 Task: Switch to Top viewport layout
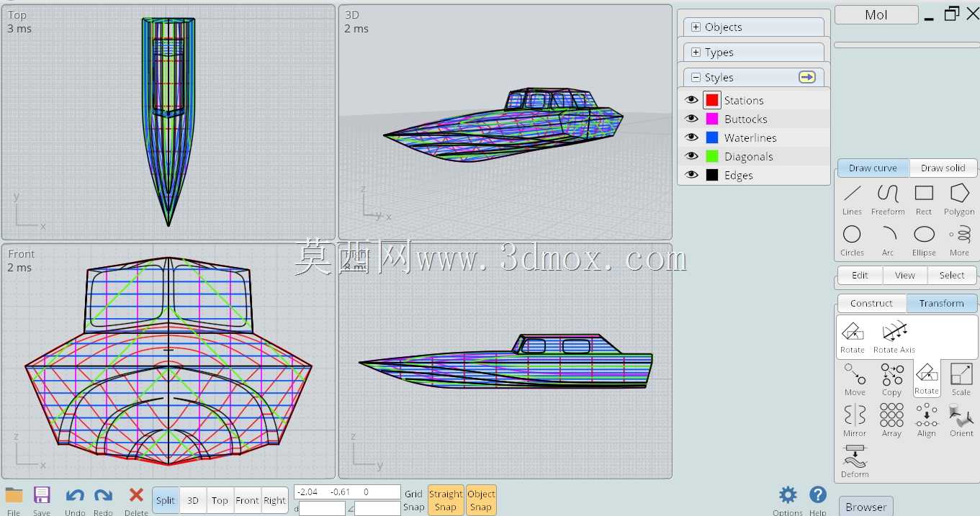click(x=220, y=500)
